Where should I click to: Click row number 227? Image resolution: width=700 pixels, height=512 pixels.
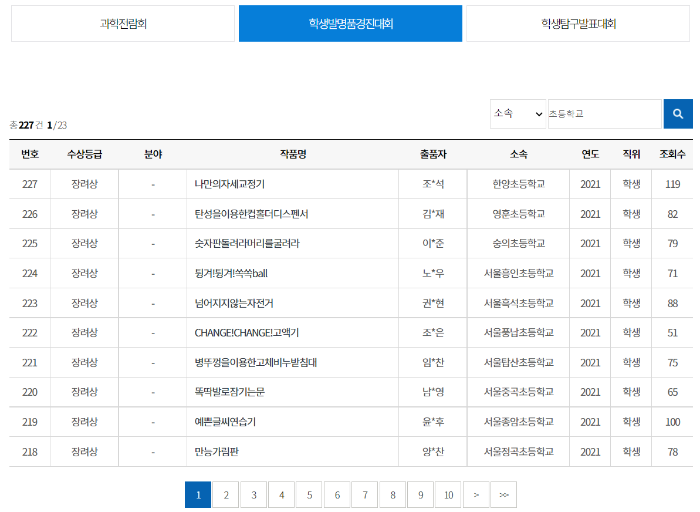point(30,184)
